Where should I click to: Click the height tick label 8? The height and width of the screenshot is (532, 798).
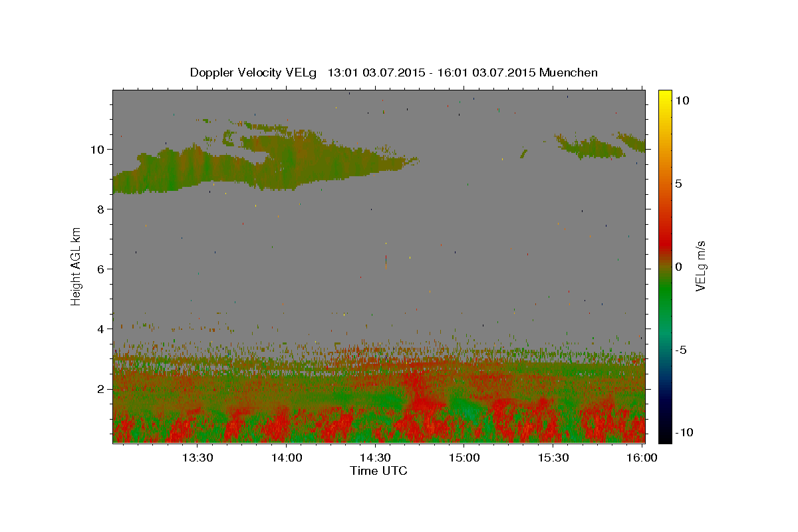click(x=99, y=209)
